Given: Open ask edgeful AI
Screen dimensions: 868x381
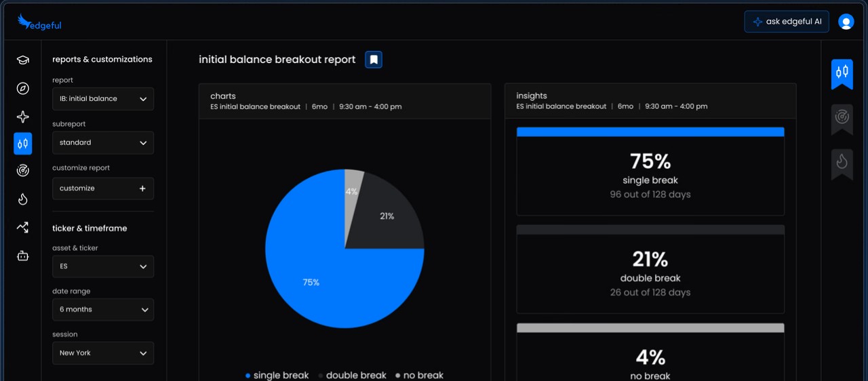Looking at the screenshot, I should tap(787, 22).
